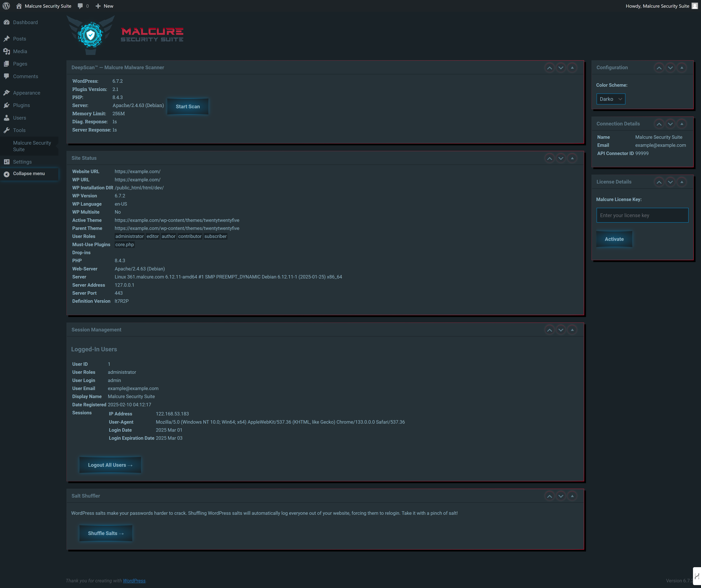The height and width of the screenshot is (588, 701).
Task: Move Session Management panel down
Action: pos(561,330)
